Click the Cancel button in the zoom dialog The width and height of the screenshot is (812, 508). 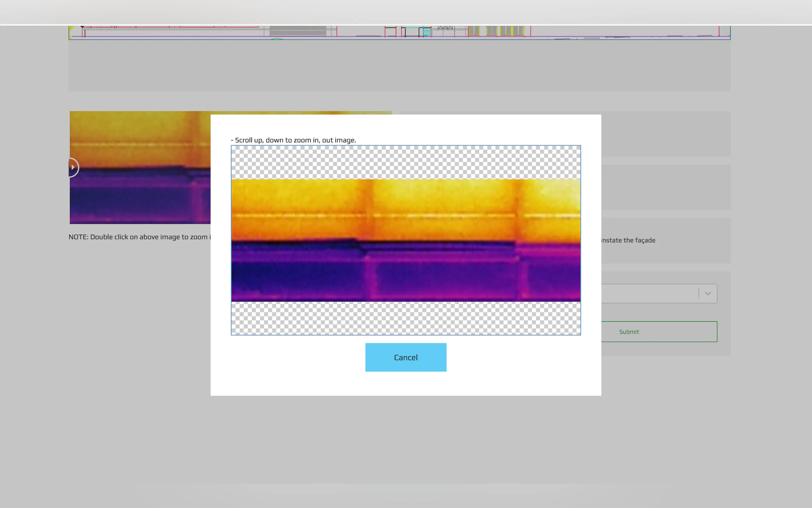(405, 357)
